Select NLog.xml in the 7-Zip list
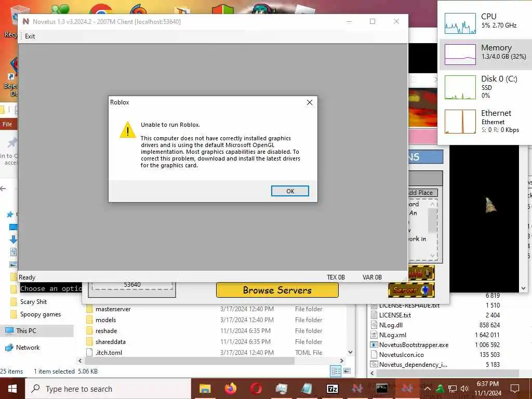 (393, 335)
